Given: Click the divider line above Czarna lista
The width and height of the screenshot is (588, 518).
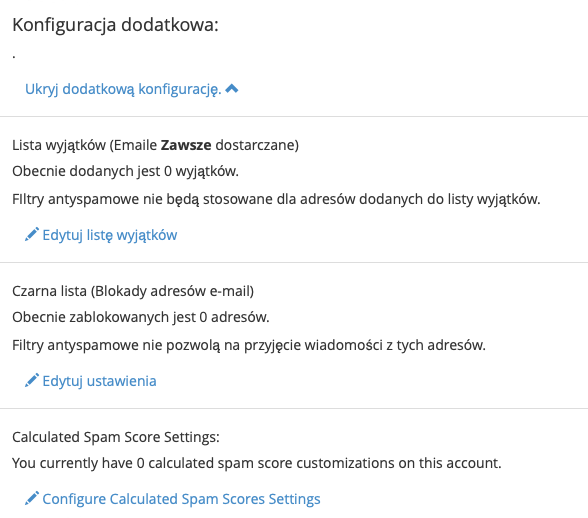Looking at the screenshot, I should point(294,263).
